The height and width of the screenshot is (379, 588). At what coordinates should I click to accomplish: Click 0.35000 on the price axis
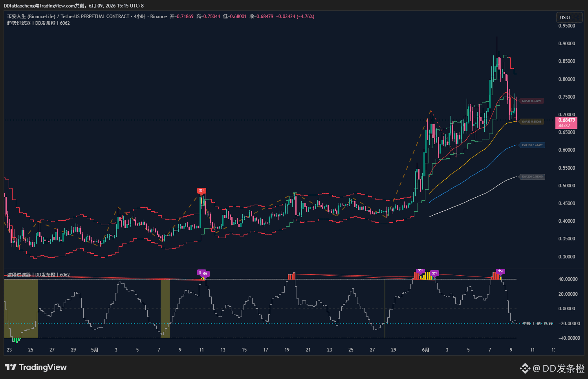tap(567, 239)
